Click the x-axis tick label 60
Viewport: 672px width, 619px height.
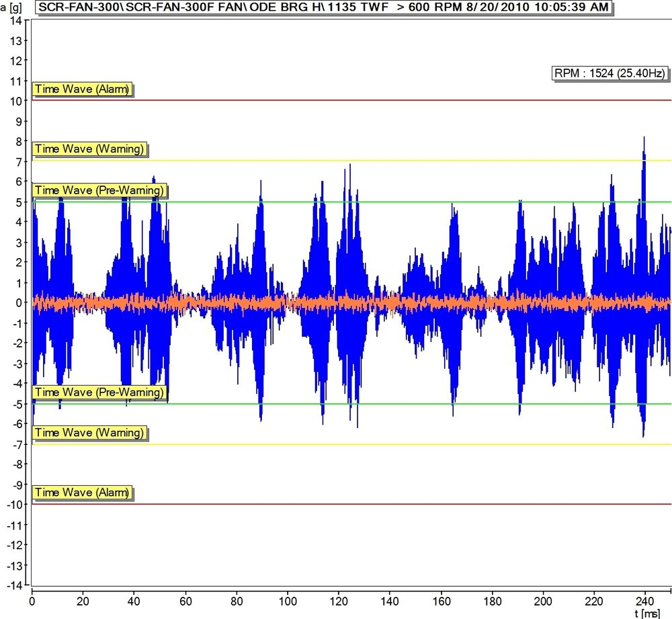tap(185, 601)
